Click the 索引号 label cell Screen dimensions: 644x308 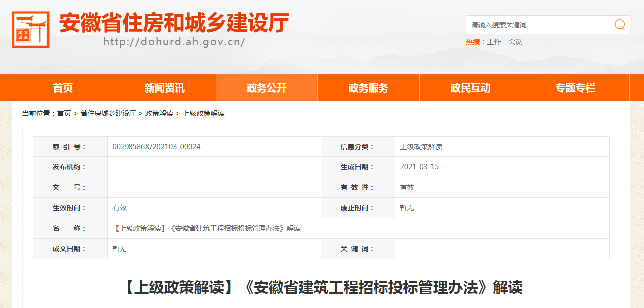tap(70, 147)
